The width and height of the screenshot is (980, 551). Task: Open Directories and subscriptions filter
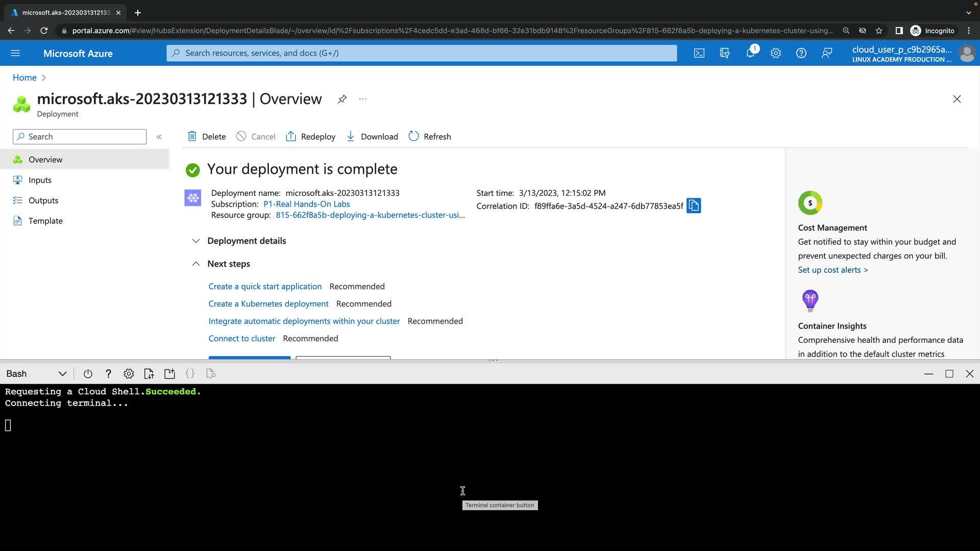click(x=724, y=53)
